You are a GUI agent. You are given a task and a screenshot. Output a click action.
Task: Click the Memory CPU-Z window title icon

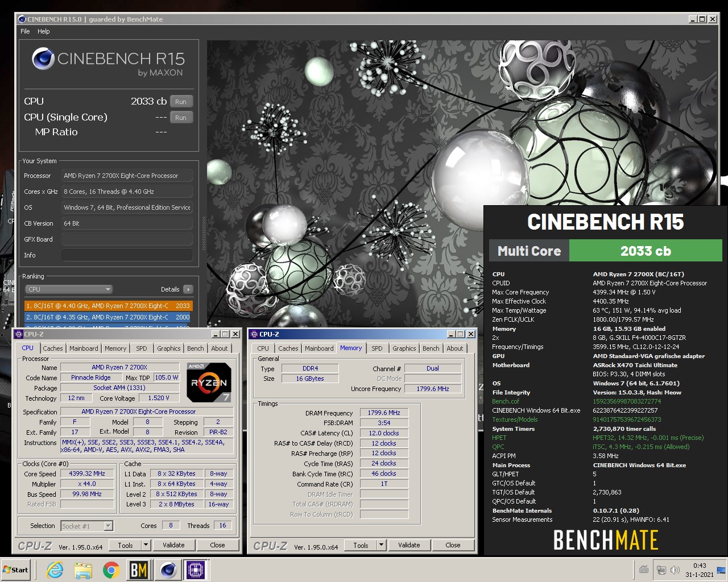254,334
